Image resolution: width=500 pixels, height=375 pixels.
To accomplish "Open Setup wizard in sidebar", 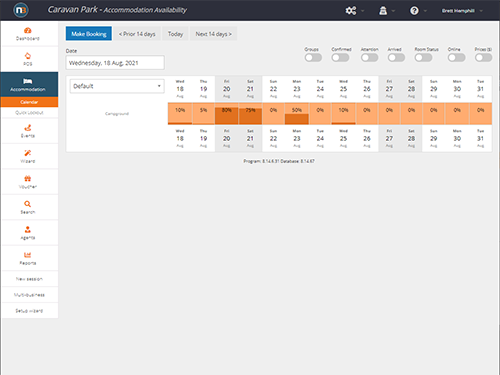I will point(29,311).
